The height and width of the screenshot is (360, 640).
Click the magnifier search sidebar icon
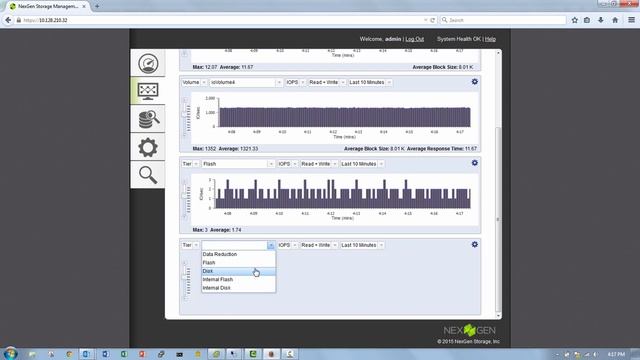148,175
